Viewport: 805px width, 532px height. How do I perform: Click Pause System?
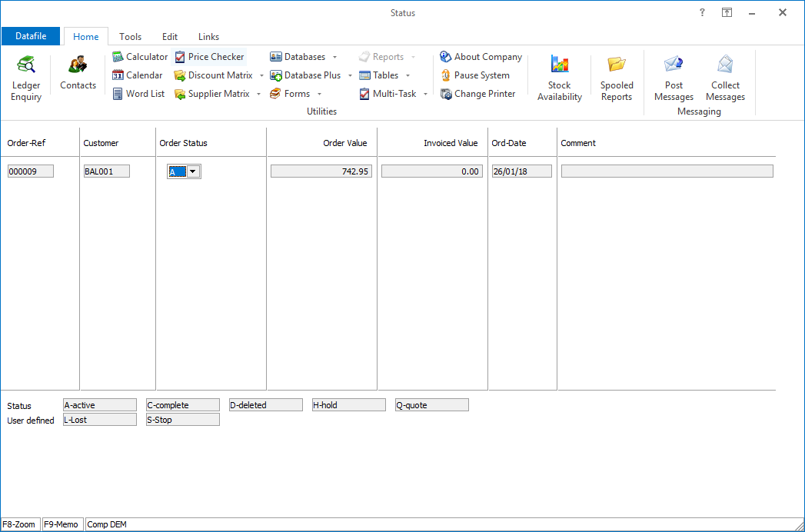[475, 75]
